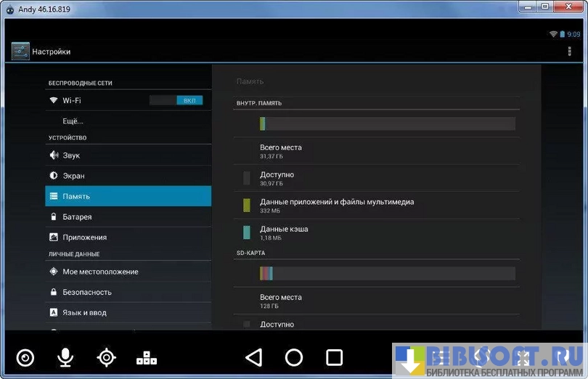Click the internal storage usage bar
This screenshot has height=379, width=588.
point(387,123)
